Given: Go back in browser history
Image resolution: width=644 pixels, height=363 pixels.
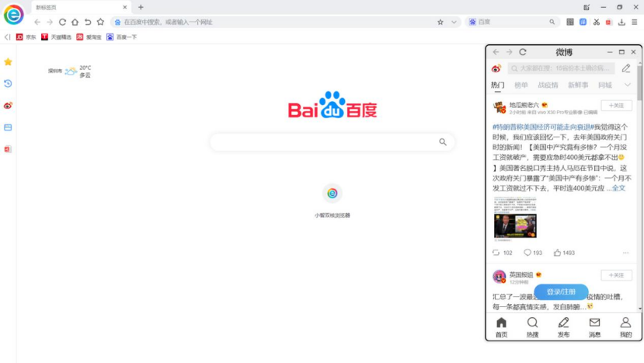Looking at the screenshot, I should [x=37, y=23].
